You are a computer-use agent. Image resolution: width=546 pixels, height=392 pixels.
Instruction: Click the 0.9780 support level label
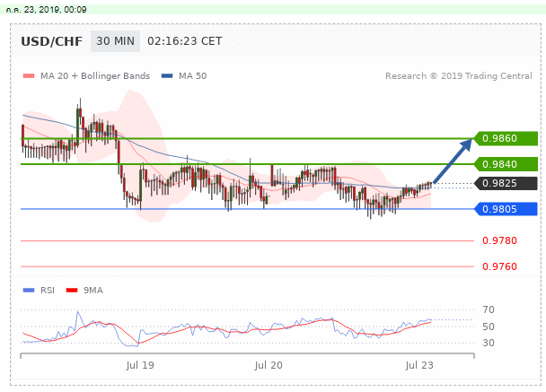pos(499,240)
